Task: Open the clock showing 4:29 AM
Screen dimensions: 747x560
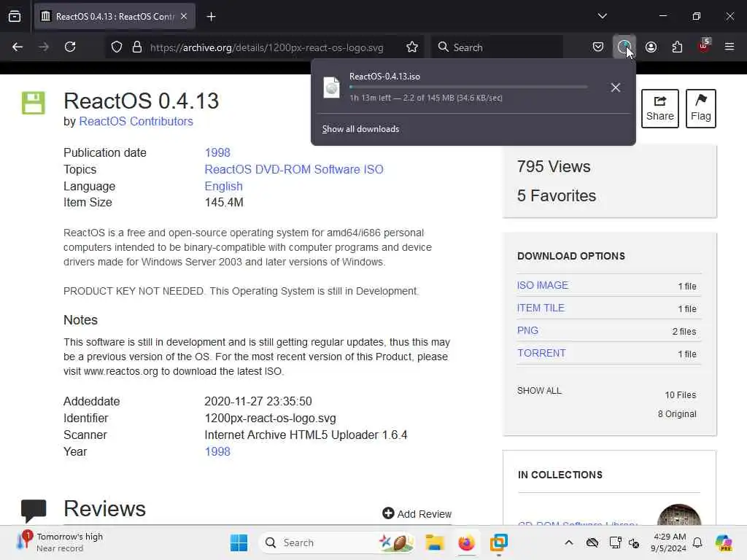Action: 669,542
